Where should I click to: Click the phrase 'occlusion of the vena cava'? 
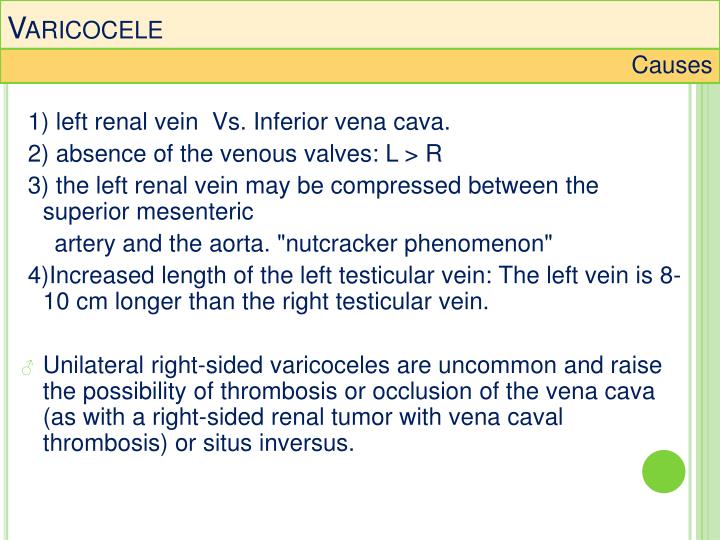pos(513,391)
